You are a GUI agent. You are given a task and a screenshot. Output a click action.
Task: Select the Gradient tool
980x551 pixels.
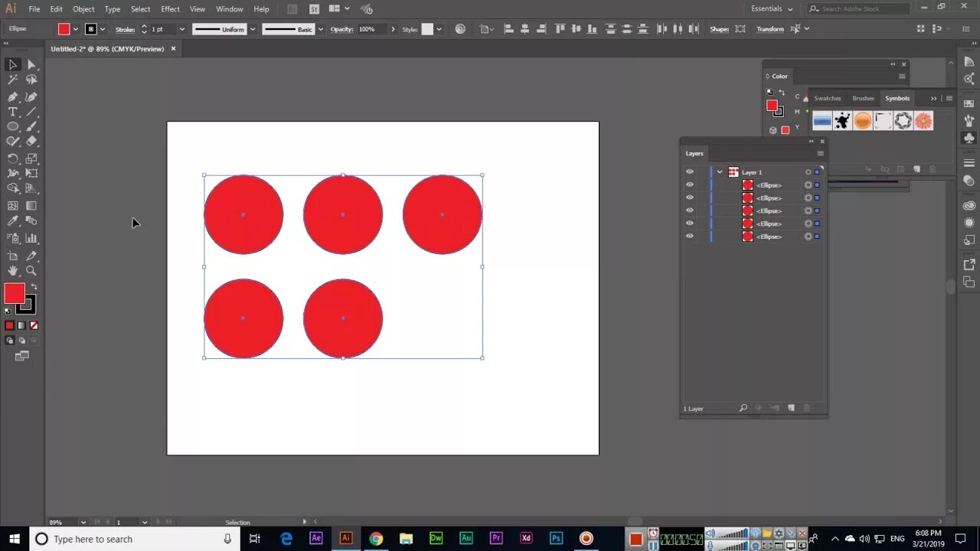(31, 206)
